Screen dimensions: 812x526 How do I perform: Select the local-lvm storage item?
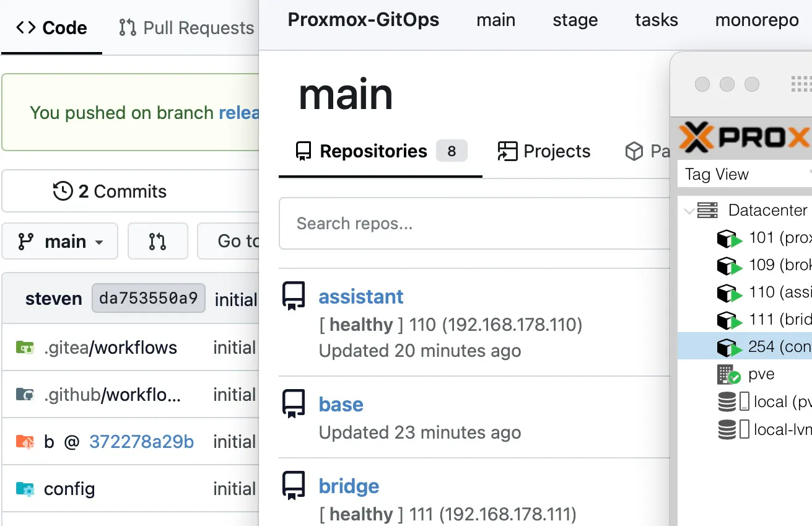coord(764,429)
